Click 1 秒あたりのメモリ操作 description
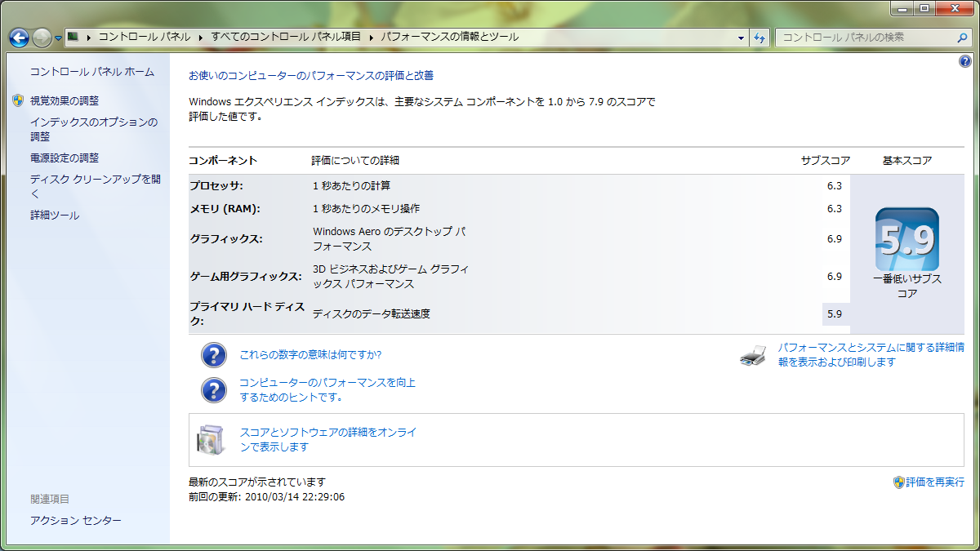The width and height of the screenshot is (980, 551). [x=367, y=209]
